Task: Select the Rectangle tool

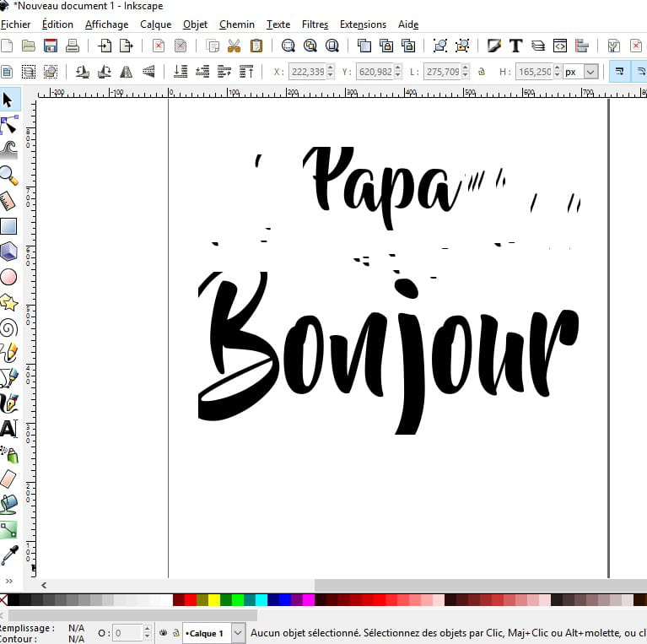Action: (8, 226)
